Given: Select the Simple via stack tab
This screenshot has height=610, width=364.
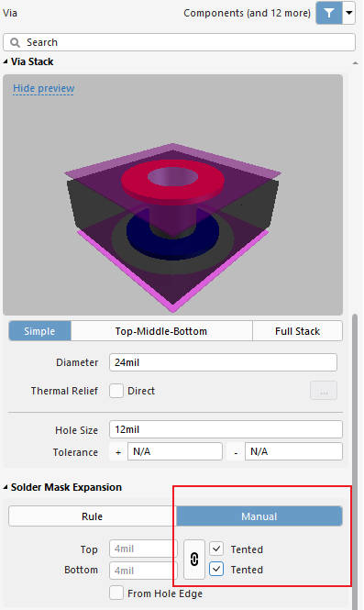Looking at the screenshot, I should [39, 331].
